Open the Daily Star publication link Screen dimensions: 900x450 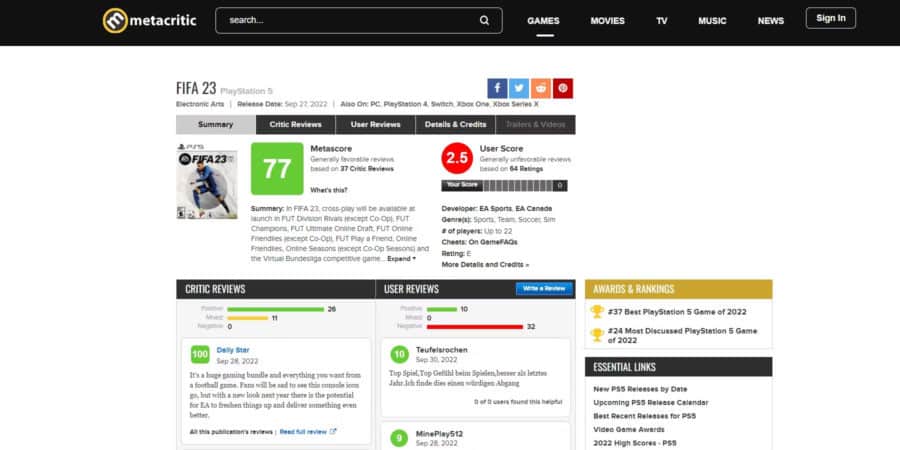pyautogui.click(x=233, y=350)
